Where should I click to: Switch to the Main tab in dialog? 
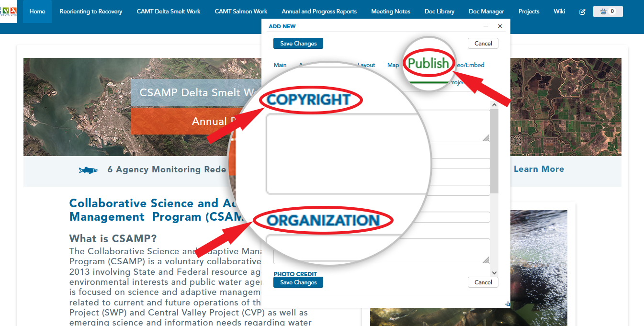coord(280,65)
